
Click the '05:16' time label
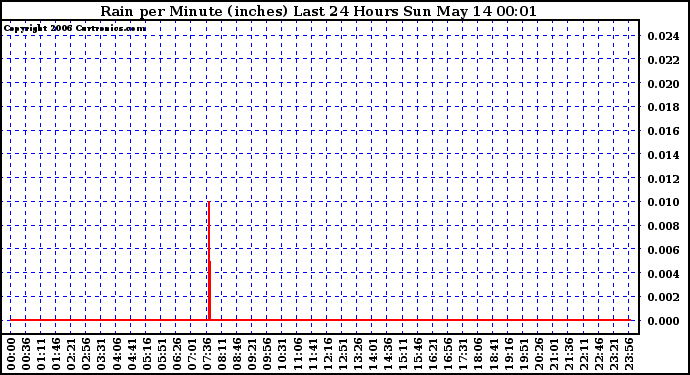pyautogui.click(x=147, y=354)
